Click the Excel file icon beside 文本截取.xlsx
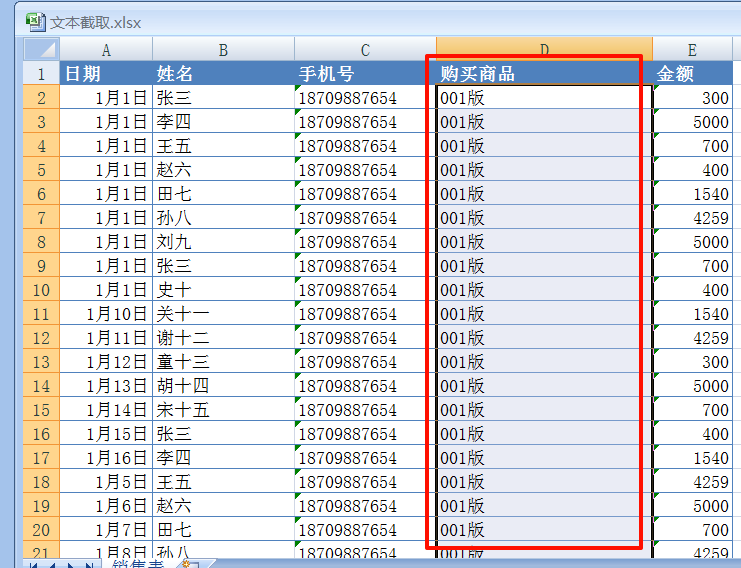This screenshot has width=741, height=568. (x=35, y=22)
